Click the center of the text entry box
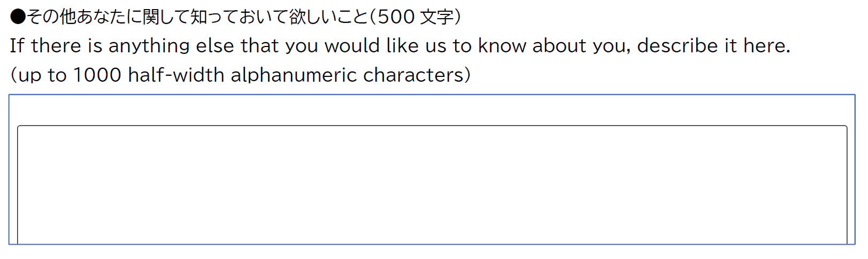 coord(432,184)
